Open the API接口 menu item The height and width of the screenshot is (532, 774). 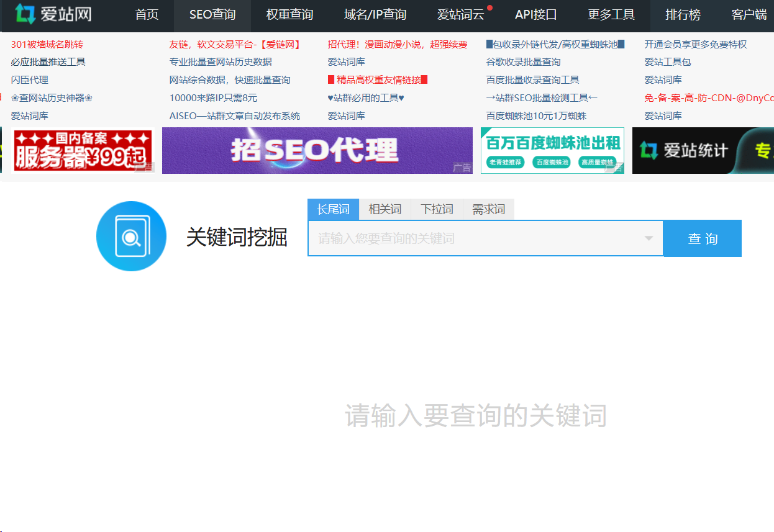click(536, 14)
